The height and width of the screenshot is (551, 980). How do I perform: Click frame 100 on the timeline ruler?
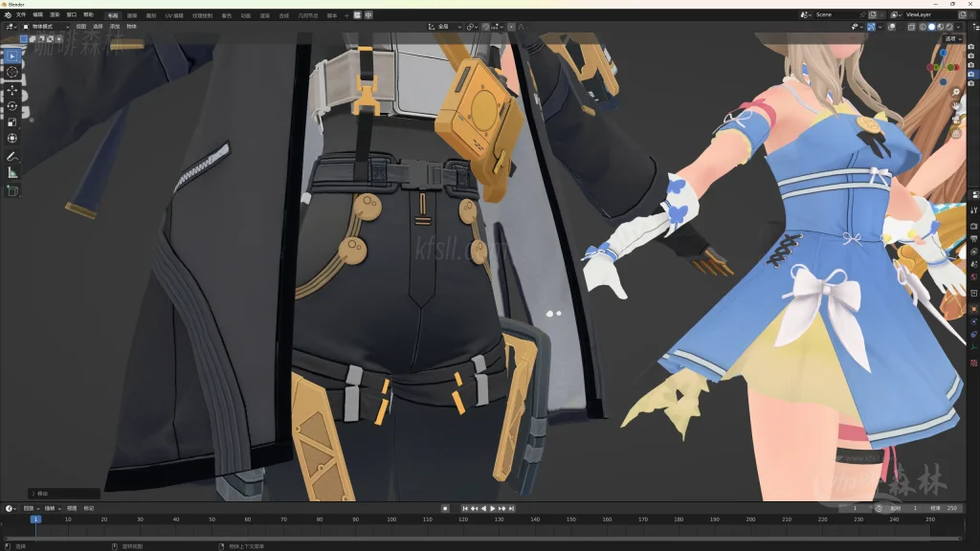point(391,519)
